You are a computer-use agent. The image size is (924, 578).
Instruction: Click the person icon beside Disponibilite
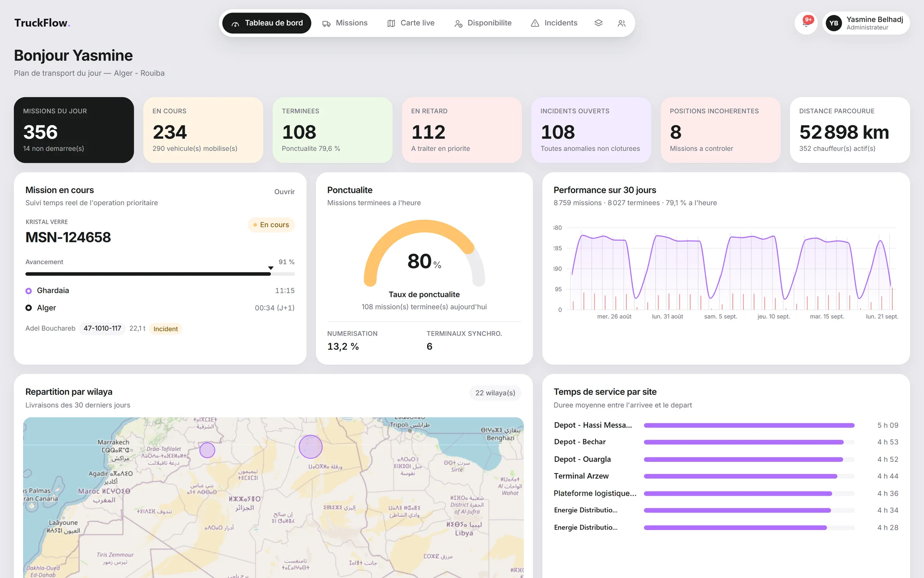458,24
